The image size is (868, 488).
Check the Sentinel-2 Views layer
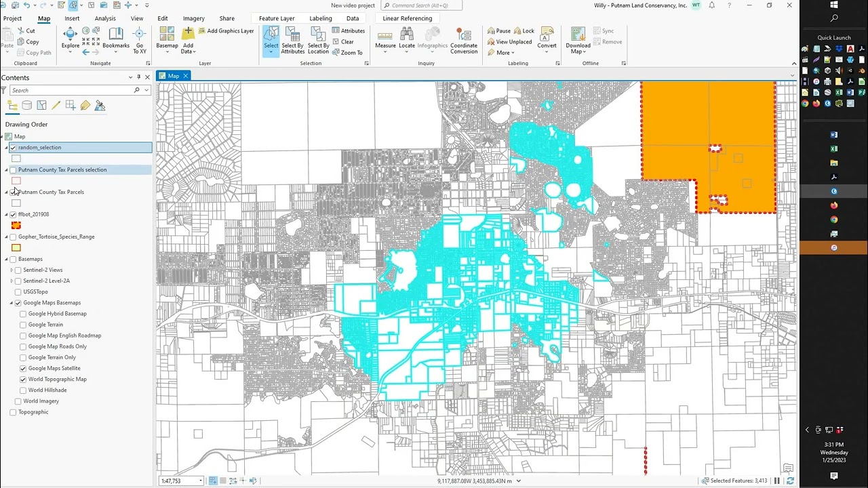(18, 270)
